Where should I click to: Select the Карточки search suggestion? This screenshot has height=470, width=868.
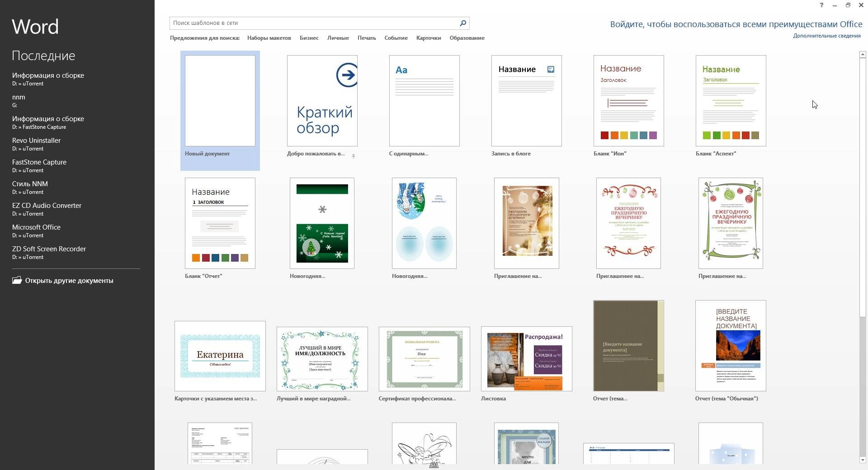pos(429,38)
